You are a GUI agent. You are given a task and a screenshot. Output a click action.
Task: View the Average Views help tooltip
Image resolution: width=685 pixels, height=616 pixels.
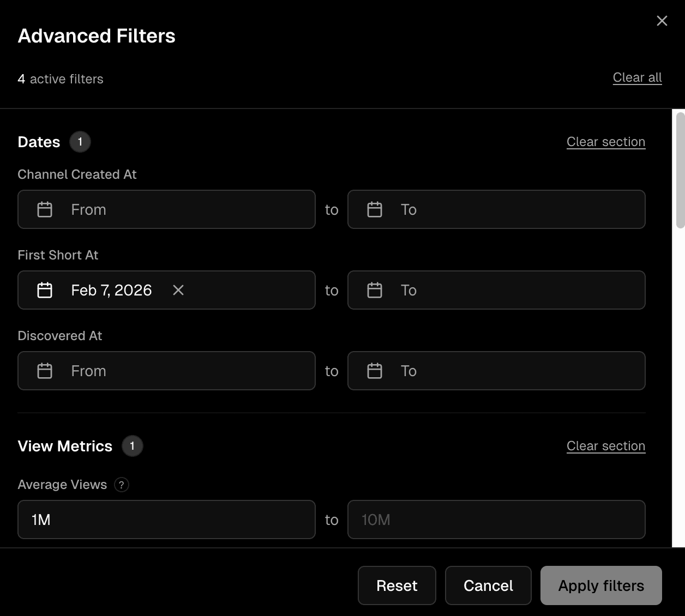point(122,485)
